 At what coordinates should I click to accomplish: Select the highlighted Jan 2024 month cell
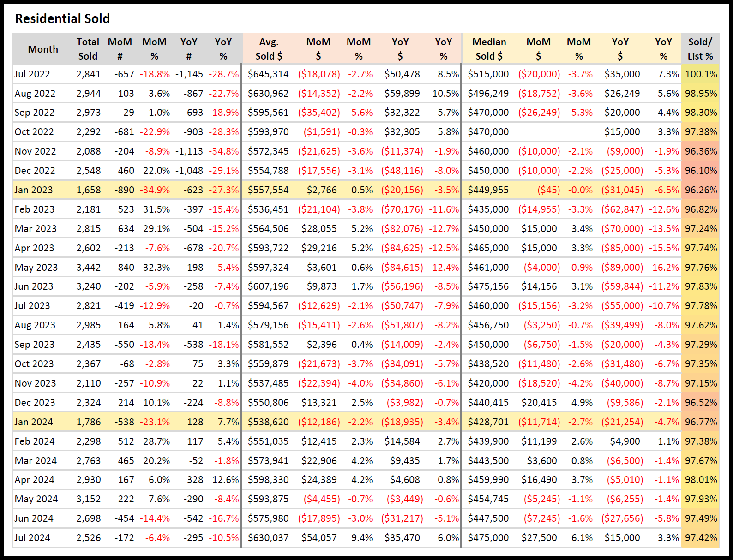(x=34, y=422)
